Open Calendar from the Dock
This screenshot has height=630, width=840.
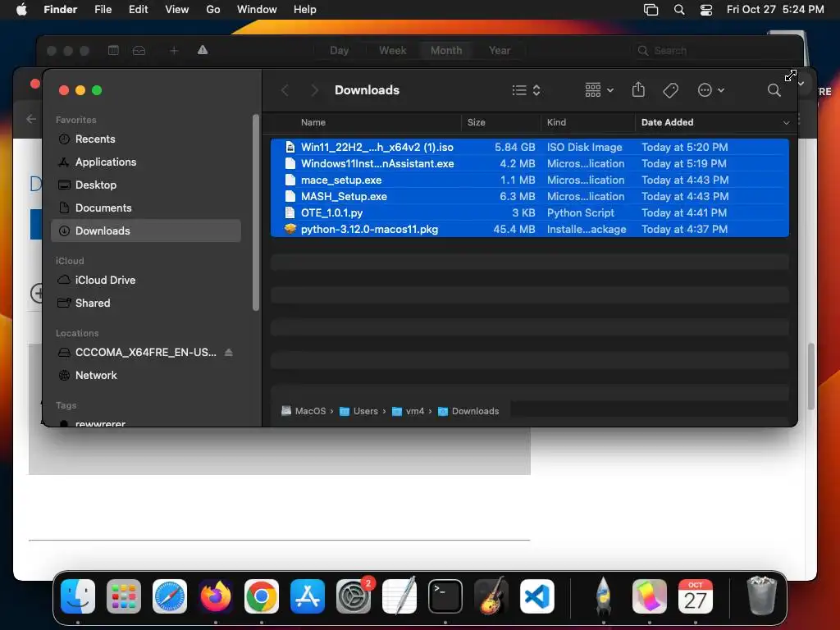[696, 596]
